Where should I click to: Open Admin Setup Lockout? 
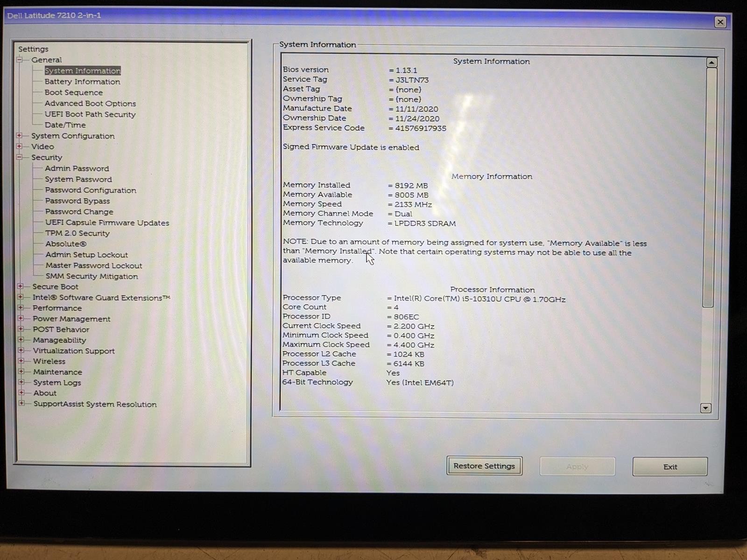click(87, 255)
